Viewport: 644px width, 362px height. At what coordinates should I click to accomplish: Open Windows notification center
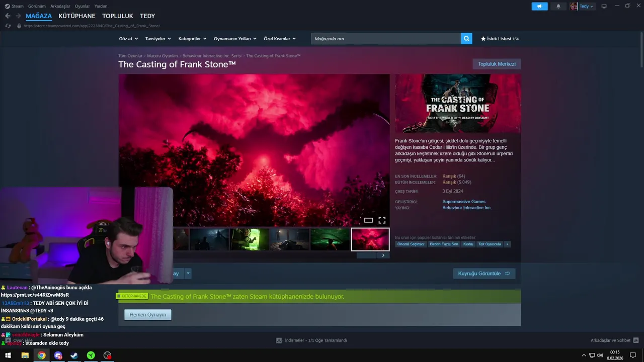pyautogui.click(x=633, y=355)
